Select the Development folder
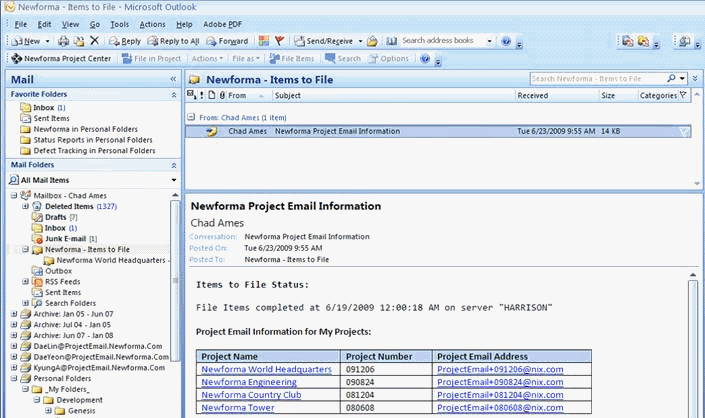705x418 pixels. pyautogui.click(x=73, y=400)
